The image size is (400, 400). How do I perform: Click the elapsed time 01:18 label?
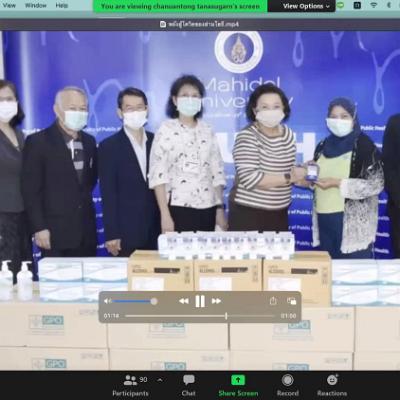point(111,316)
